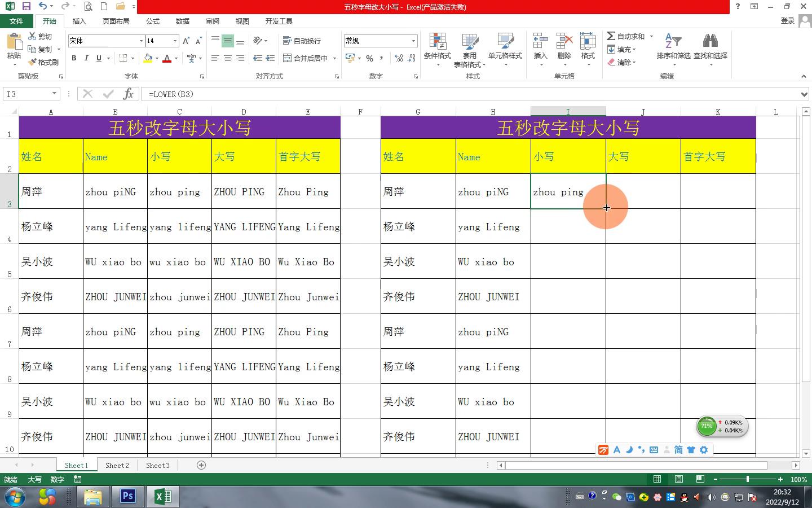812x508 pixels.
Task: Switch to the 公式 (Formulas) ribbon tab
Action: pos(152,21)
